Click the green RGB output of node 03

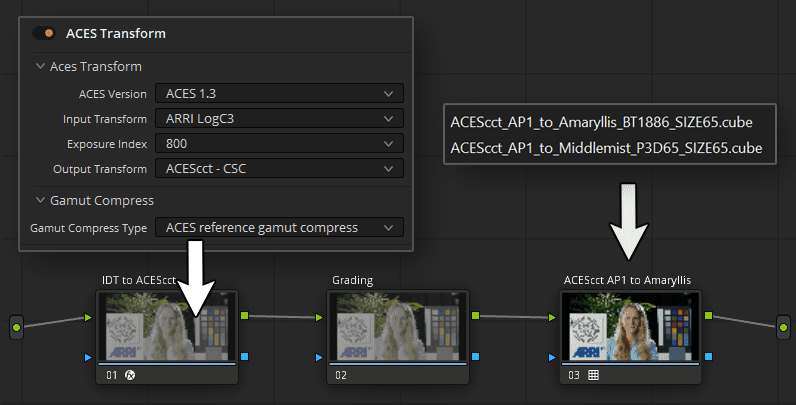point(708,316)
